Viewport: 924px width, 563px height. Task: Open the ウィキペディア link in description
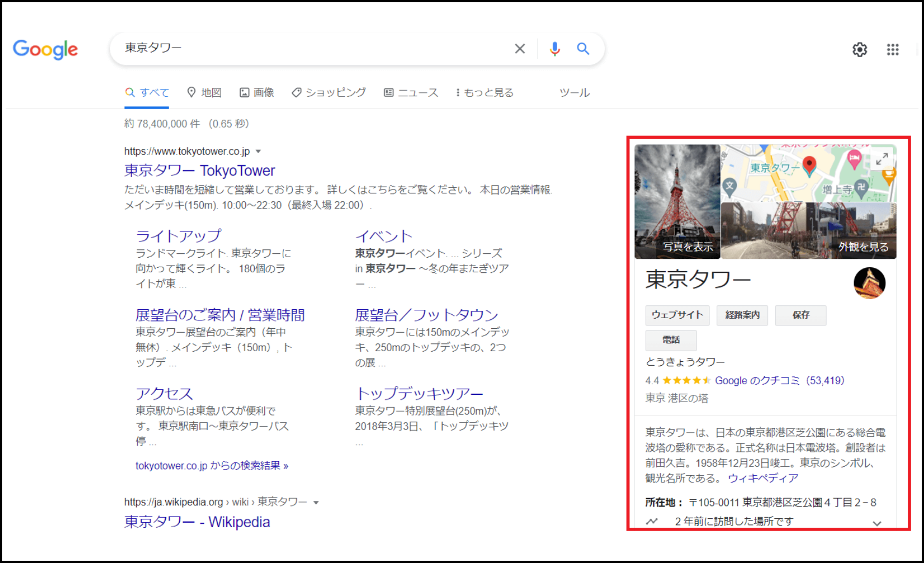pos(763,478)
